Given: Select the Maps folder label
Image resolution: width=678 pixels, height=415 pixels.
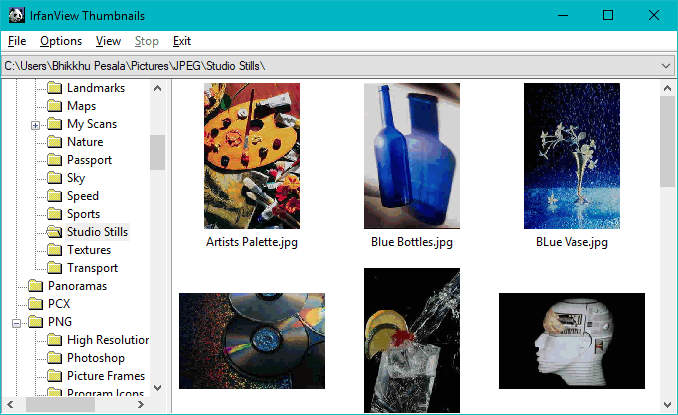Looking at the screenshot, I should coord(82,106).
